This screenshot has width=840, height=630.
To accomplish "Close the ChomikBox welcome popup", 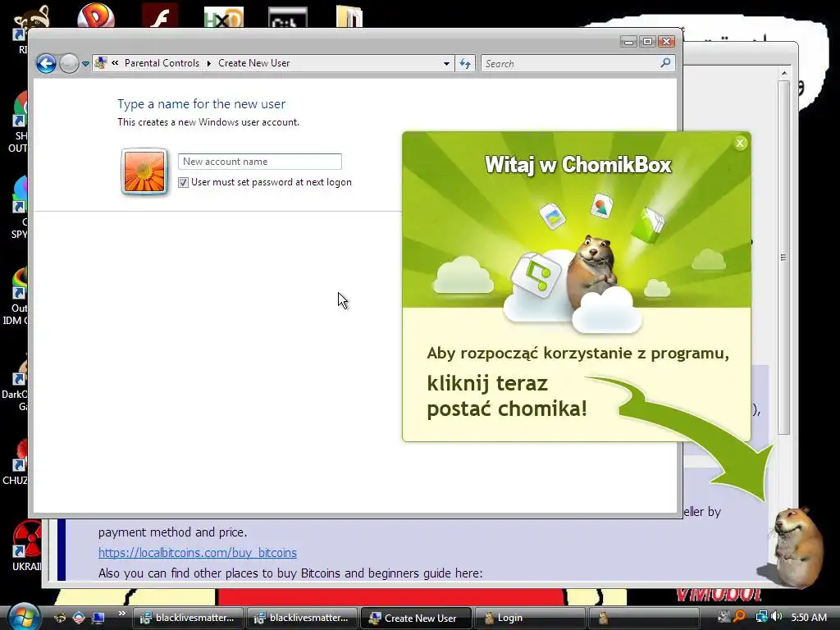I will click(x=740, y=143).
